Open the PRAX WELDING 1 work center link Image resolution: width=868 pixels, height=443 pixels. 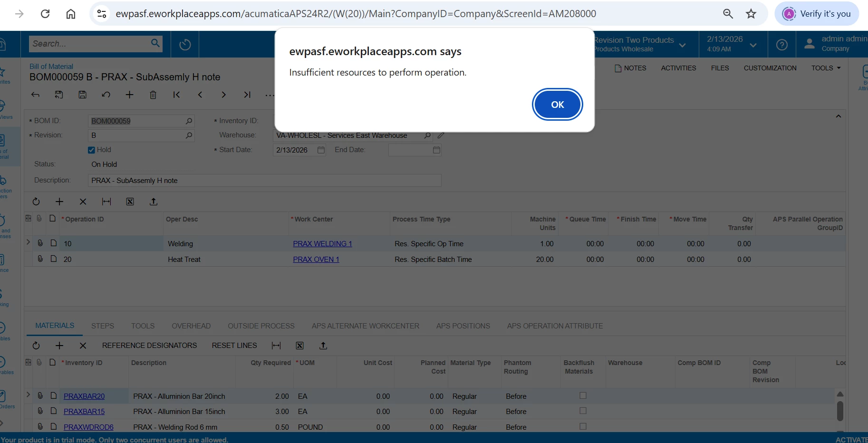click(x=322, y=244)
